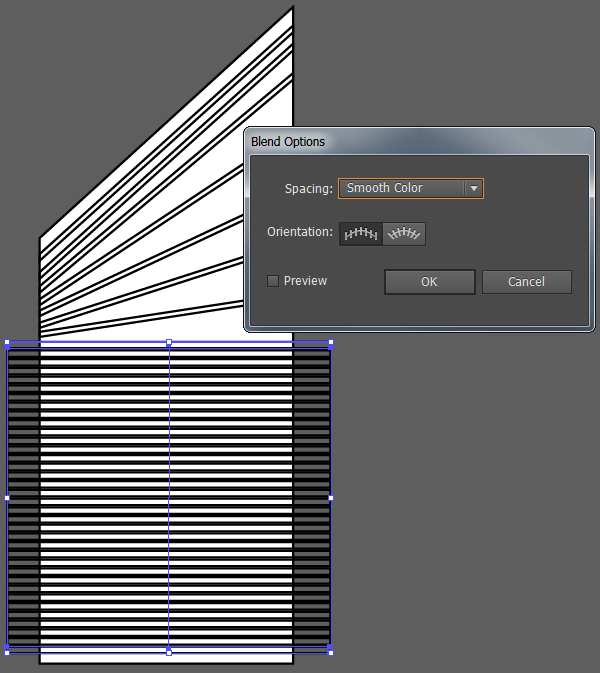Click empty gray canvas below the dialog
600x673 pixels.
pyautogui.click(x=460, y=500)
